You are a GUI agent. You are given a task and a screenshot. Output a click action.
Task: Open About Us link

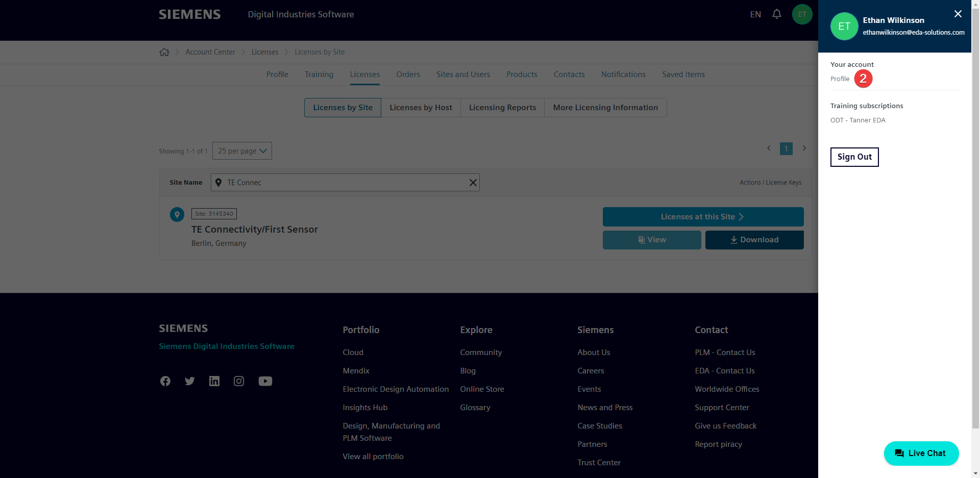coord(594,353)
